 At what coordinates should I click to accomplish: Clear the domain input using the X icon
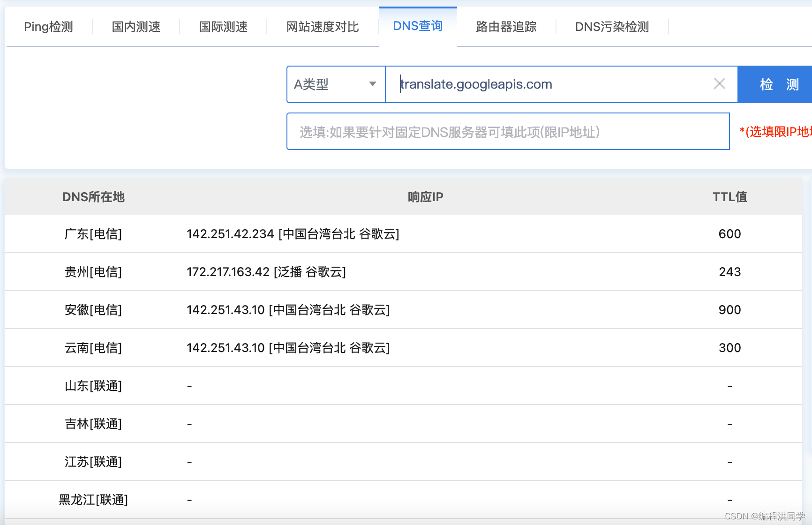pos(719,84)
